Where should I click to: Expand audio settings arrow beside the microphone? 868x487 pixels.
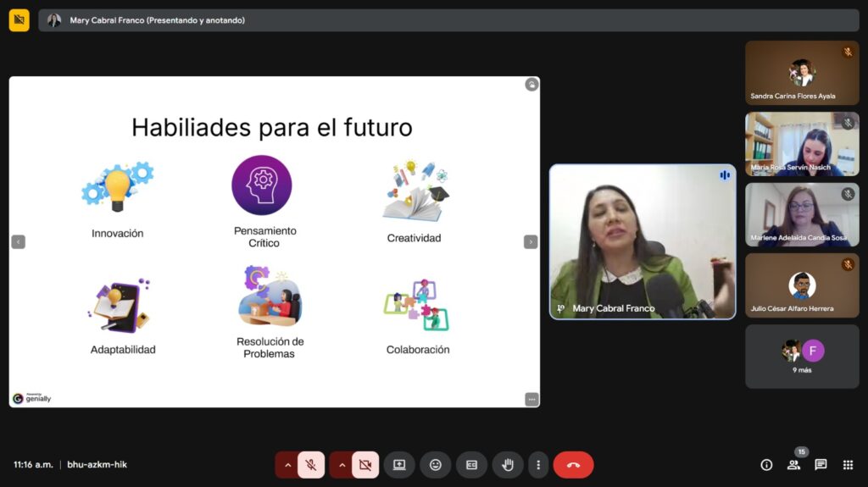point(287,465)
